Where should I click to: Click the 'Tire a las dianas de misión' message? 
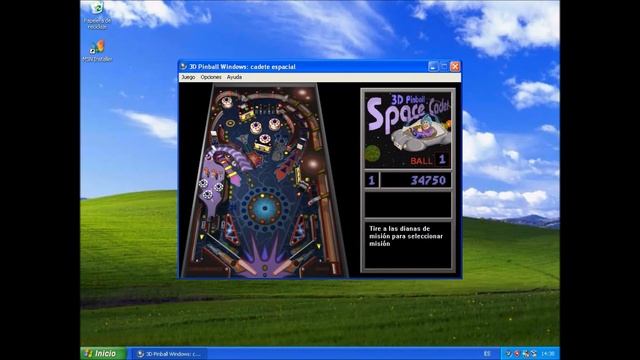click(x=406, y=236)
